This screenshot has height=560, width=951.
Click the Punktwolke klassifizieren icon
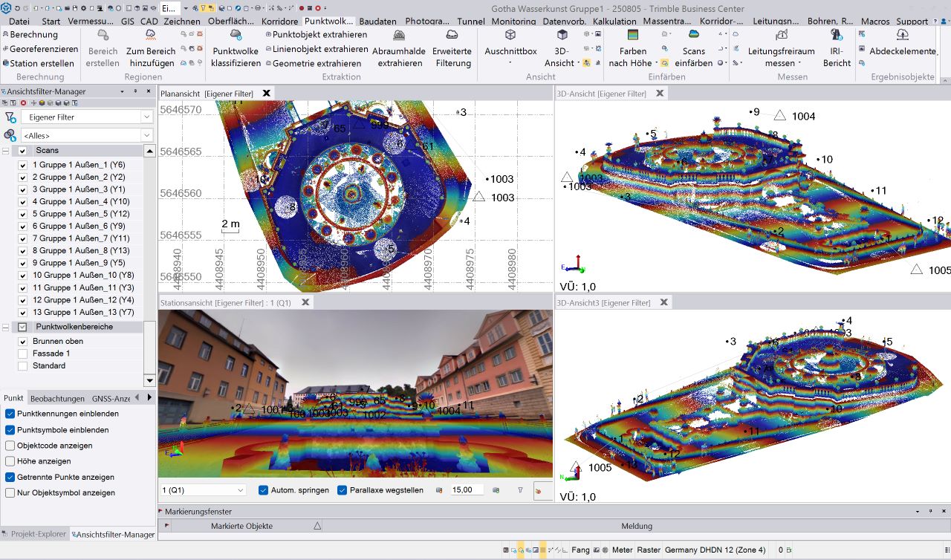pyautogui.click(x=236, y=35)
